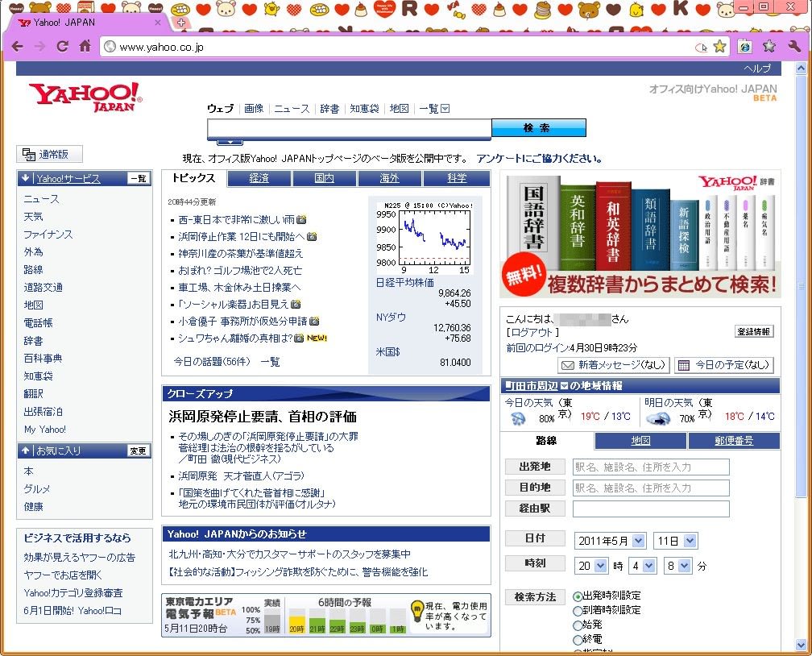Switch to the 地図 tab in route panel
The image size is (812, 656).
pos(640,441)
